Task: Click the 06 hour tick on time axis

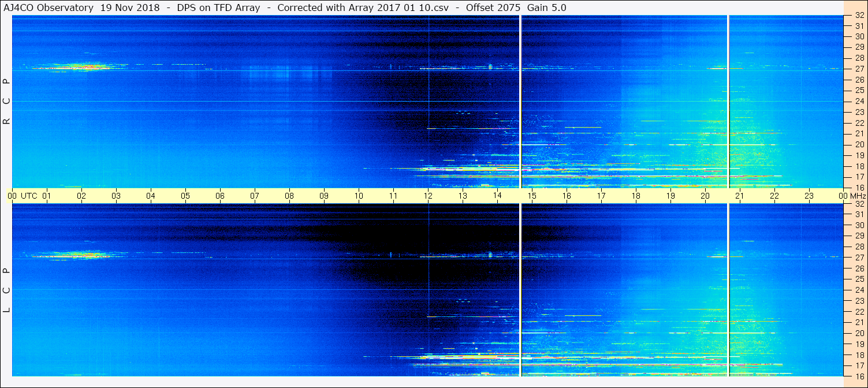Action: click(x=220, y=196)
